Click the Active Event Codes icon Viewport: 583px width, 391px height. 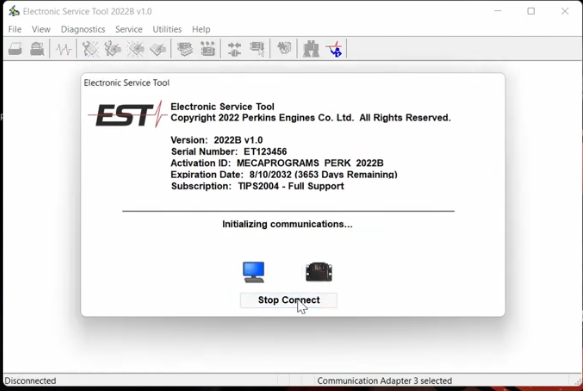click(136, 49)
